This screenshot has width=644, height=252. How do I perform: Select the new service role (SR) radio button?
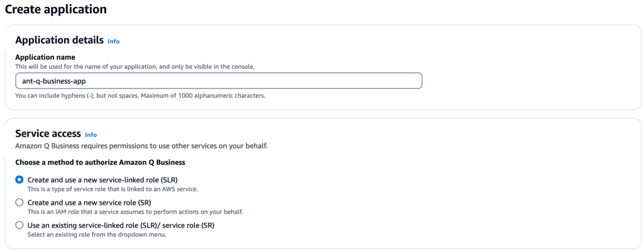click(19, 203)
